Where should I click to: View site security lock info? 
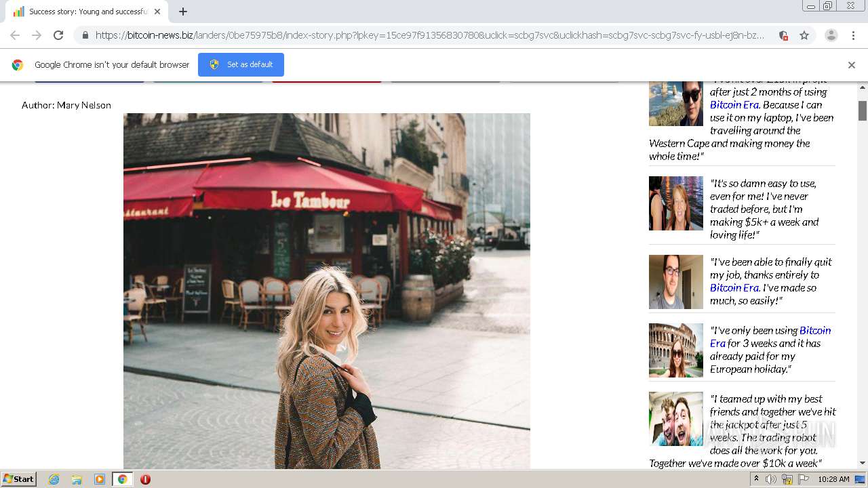[85, 35]
